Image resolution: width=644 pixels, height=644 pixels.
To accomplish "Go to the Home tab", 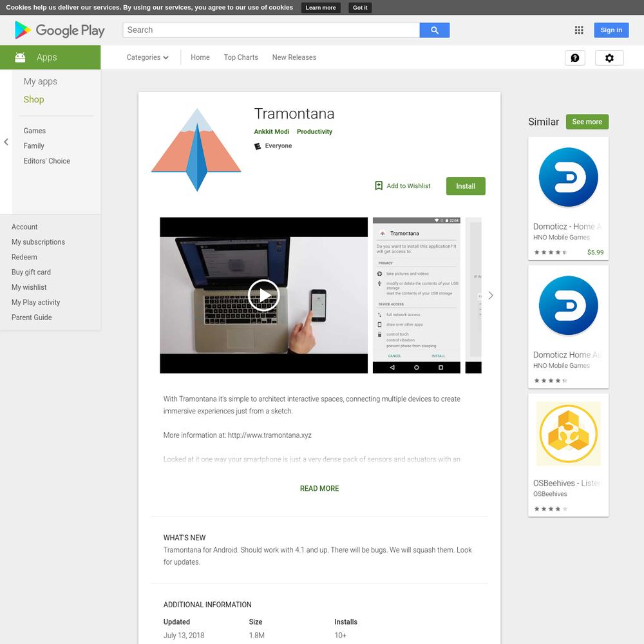I will (200, 57).
